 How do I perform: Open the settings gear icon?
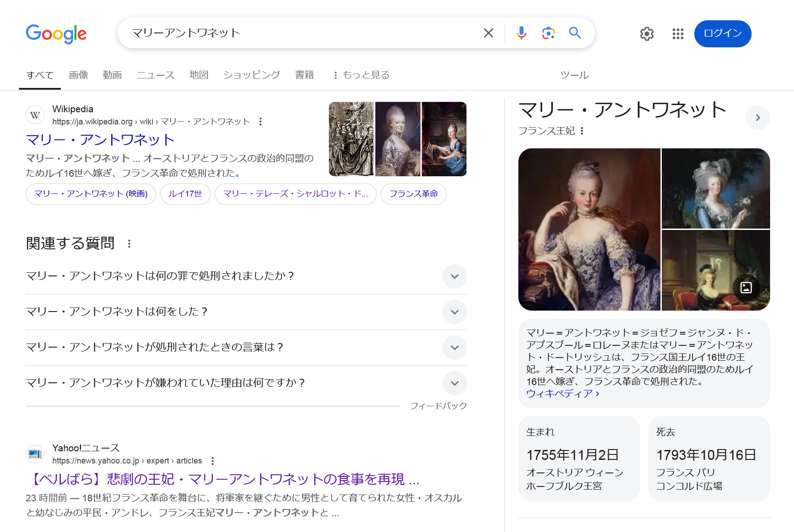pos(646,34)
